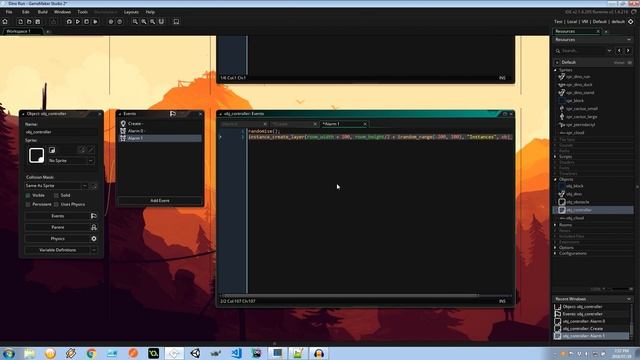This screenshot has width=640, height=360.
Task: Select obj_dino in the Resources tree
Action: 574,194
